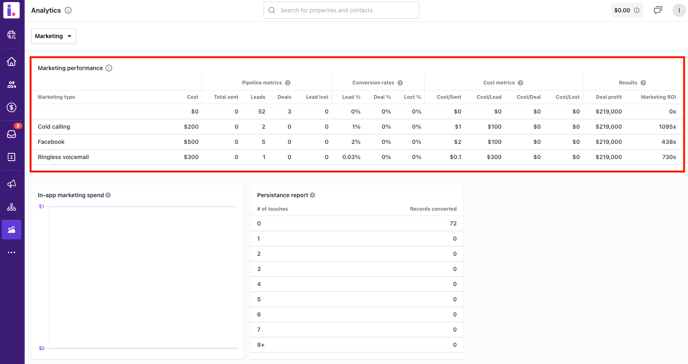688x364 pixels.
Task: Click the Records converted column header
Action: [x=433, y=209]
